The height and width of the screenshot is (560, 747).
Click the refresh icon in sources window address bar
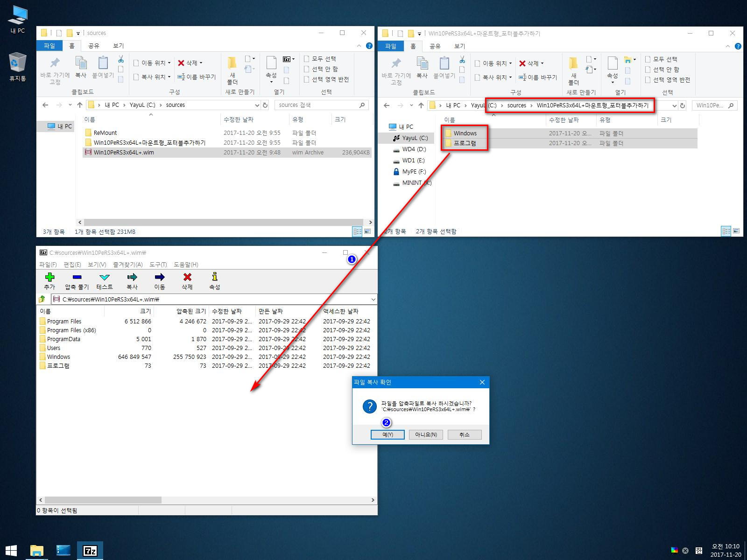coord(265,105)
